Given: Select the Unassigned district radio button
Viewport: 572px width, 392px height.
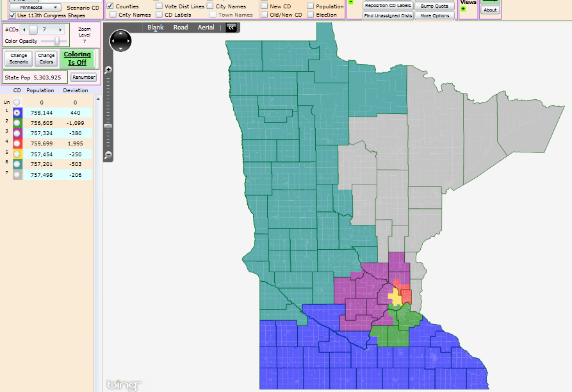Looking at the screenshot, I should (x=17, y=102).
